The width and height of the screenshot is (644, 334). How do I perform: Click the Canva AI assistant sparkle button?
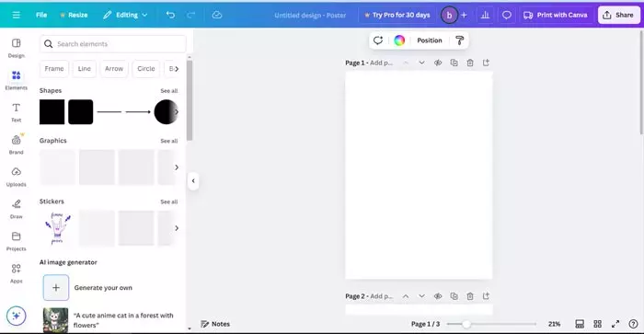[16, 316]
